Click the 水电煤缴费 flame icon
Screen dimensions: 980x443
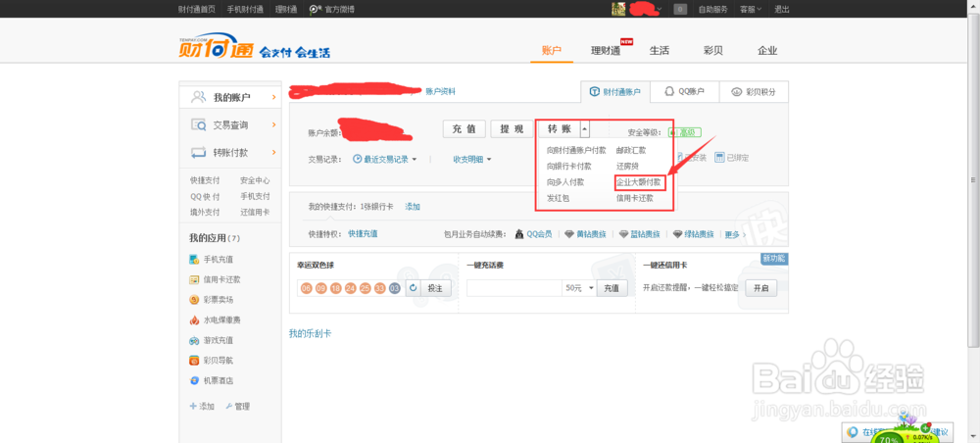(194, 320)
